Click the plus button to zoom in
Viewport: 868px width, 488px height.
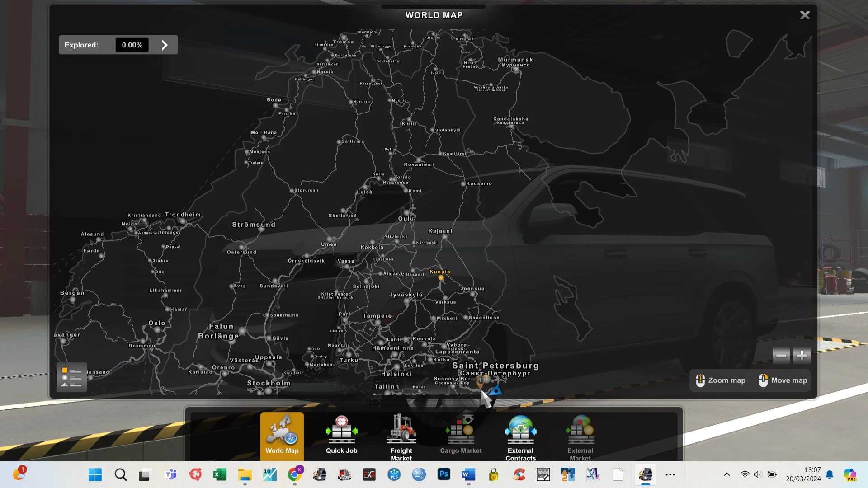click(x=802, y=356)
